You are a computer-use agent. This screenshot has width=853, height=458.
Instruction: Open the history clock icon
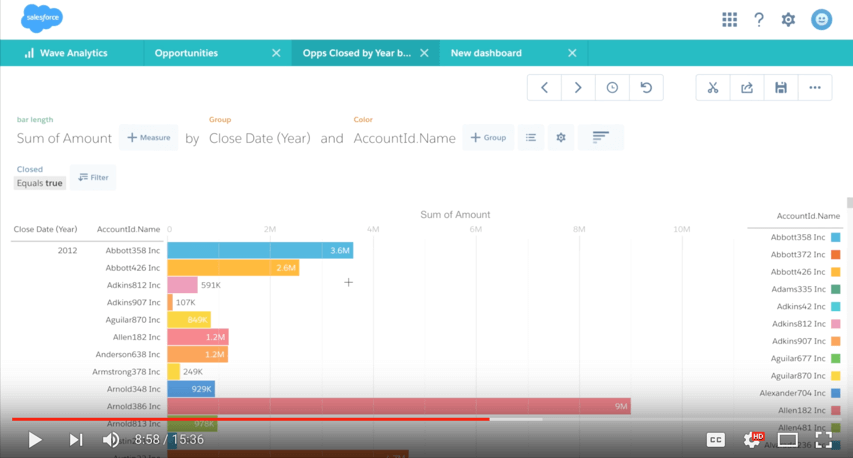click(612, 88)
